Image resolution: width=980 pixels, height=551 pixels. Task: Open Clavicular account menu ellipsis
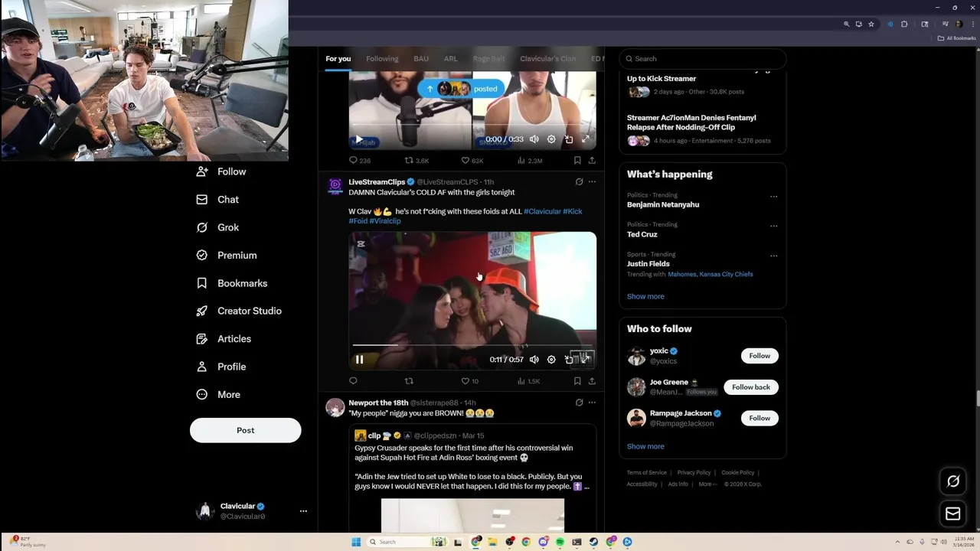303,510
